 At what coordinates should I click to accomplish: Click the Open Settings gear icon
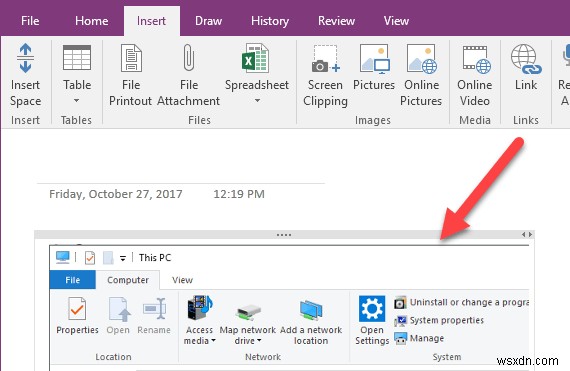(372, 309)
